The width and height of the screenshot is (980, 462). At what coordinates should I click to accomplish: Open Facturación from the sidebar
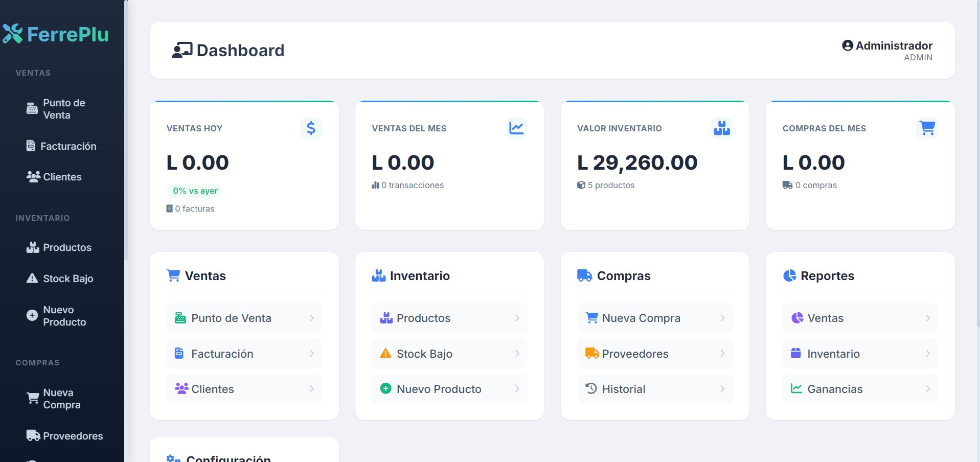coord(69,146)
